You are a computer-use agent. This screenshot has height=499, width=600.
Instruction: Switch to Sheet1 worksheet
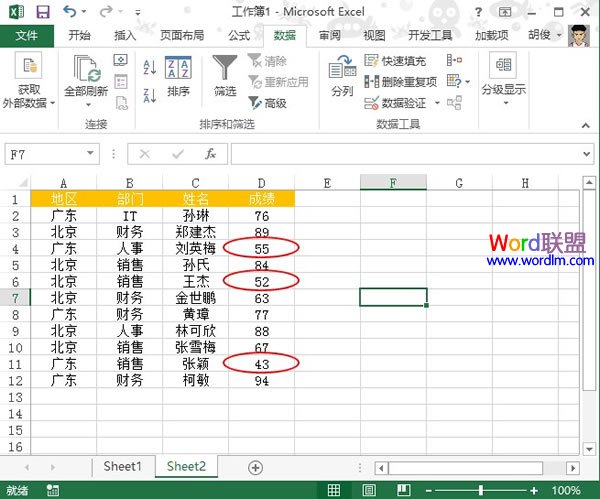coord(122,466)
